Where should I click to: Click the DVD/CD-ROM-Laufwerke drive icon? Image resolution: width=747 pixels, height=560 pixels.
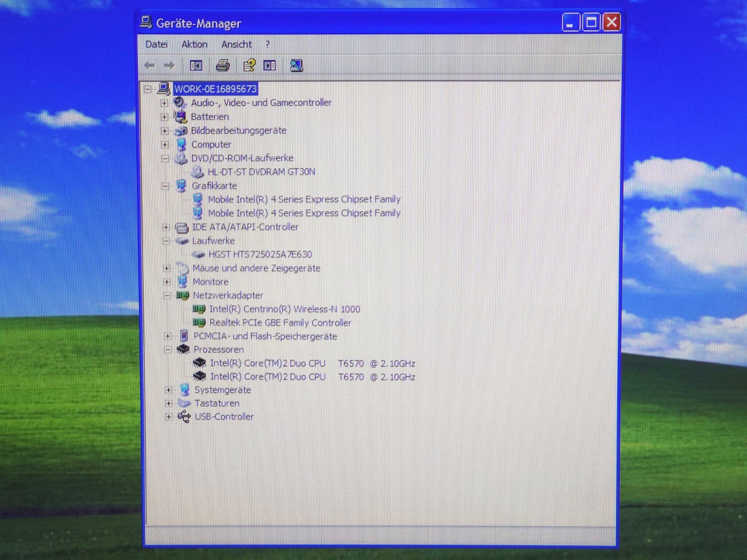click(181, 158)
